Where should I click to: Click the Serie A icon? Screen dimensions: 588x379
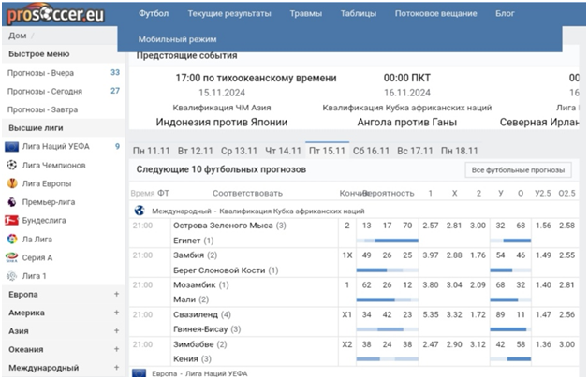(12, 257)
